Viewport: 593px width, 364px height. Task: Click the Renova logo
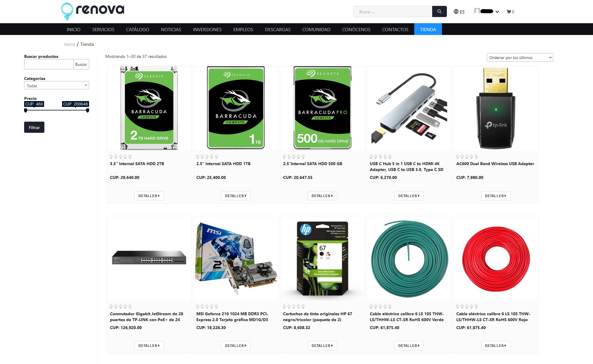tap(92, 11)
